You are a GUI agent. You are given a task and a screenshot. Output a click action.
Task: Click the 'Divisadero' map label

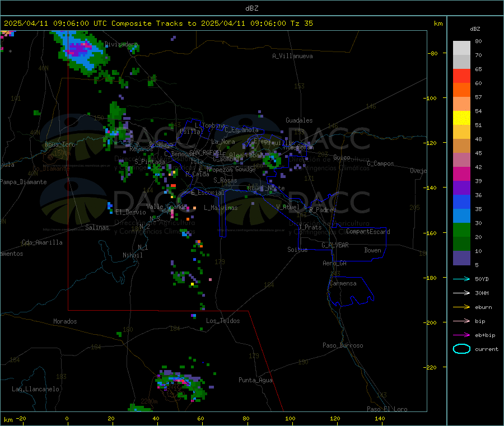(121, 44)
